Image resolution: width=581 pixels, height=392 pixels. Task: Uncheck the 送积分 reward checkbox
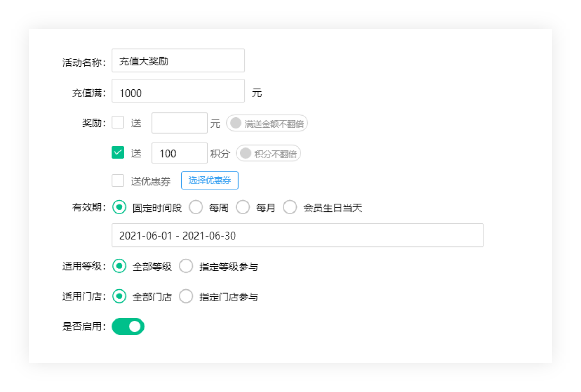[118, 153]
